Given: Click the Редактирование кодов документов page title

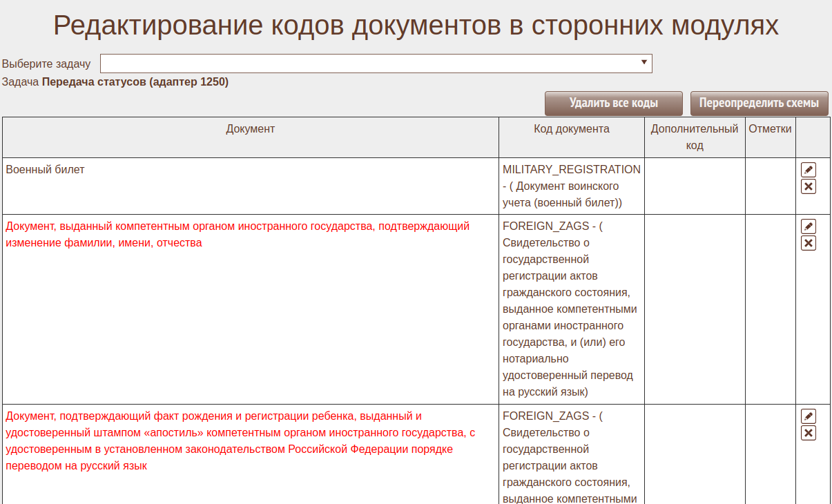Looking at the screenshot, I should click(x=416, y=26).
